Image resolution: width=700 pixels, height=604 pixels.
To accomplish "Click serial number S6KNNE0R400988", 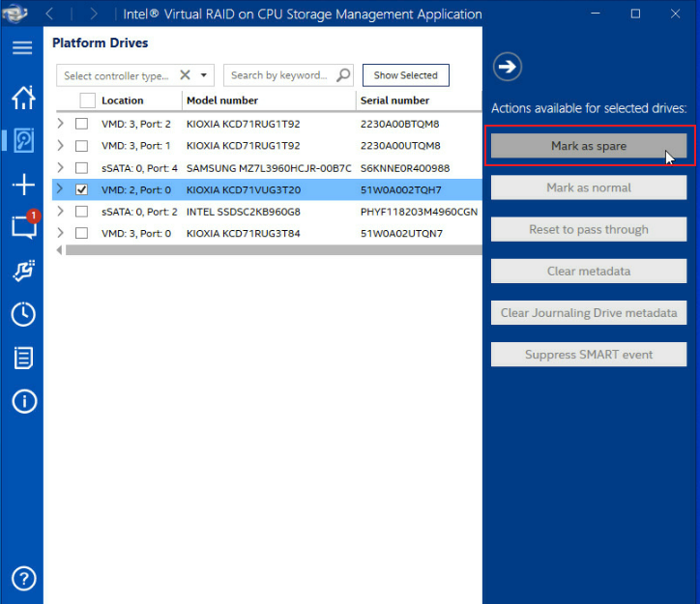I will (405, 168).
